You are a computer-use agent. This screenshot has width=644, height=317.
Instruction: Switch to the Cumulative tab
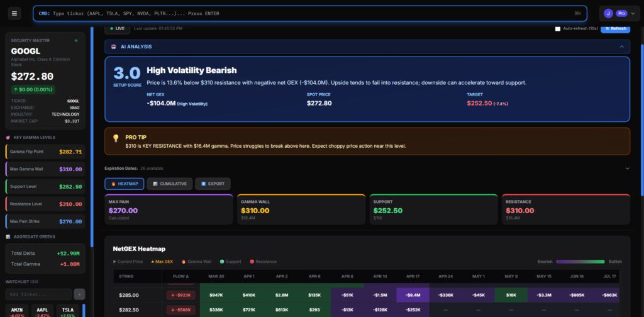(170, 184)
